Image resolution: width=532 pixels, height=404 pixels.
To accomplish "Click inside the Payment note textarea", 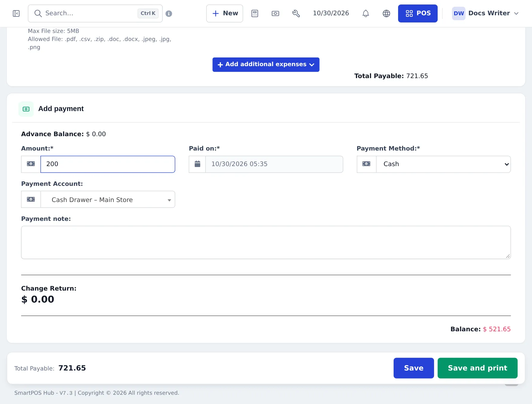I will click(x=266, y=242).
